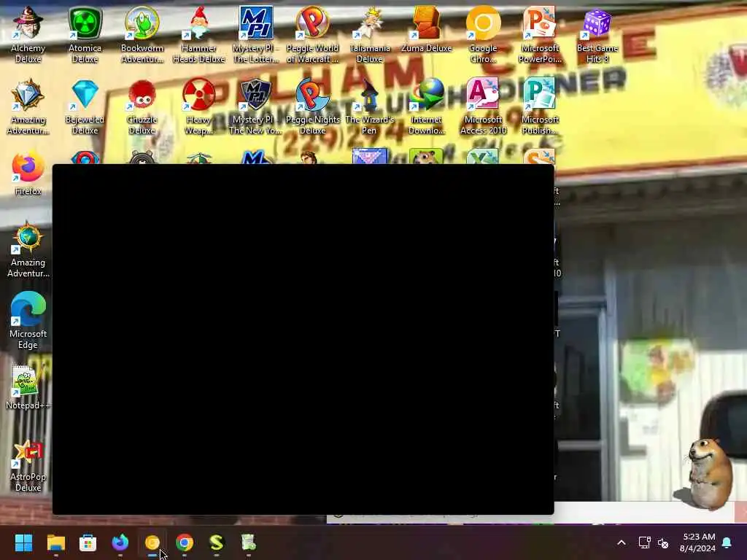Click the green S taskbar icon

coord(216,542)
